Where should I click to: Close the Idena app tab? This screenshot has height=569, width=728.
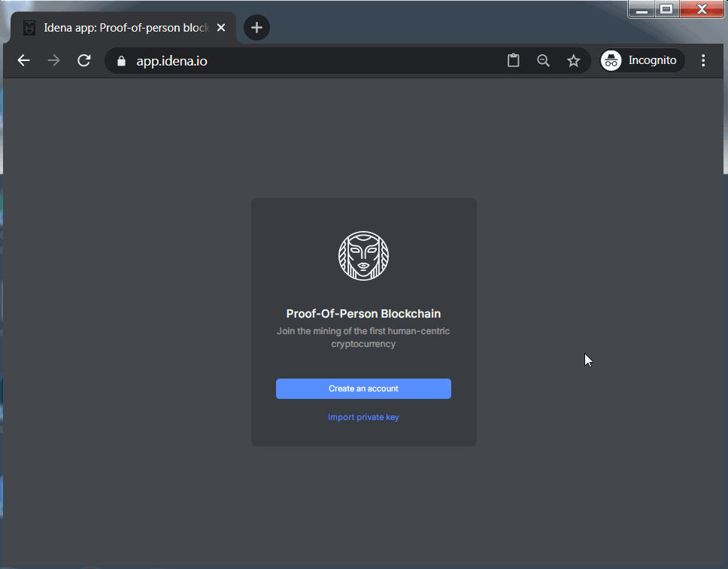coord(221,28)
